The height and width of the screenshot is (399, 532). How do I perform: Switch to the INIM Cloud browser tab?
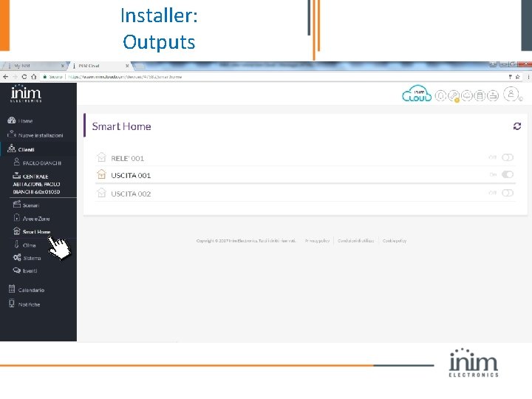tap(97, 66)
